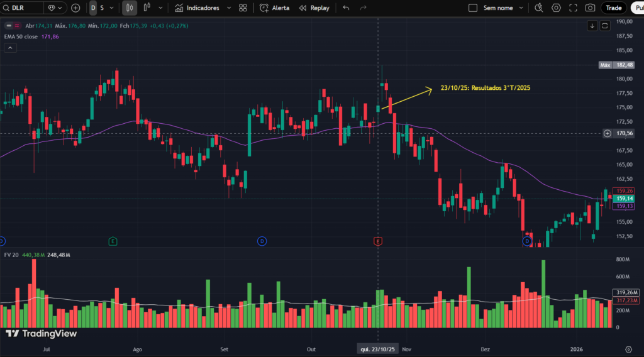Viewport: 644px width, 357px height.
Task: Start bar Replay mode
Action: click(x=314, y=8)
